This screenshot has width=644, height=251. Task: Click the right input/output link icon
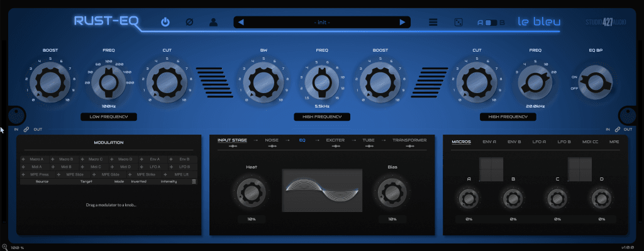pyautogui.click(x=617, y=130)
